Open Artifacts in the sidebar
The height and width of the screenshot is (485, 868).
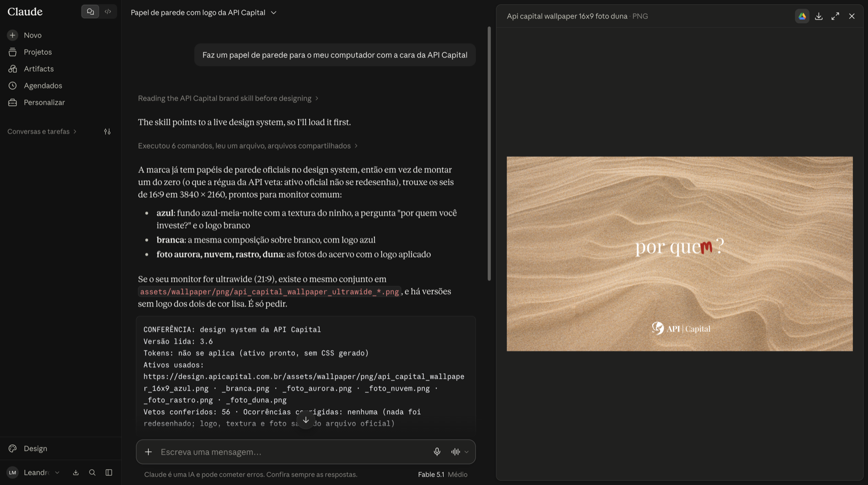click(x=39, y=69)
